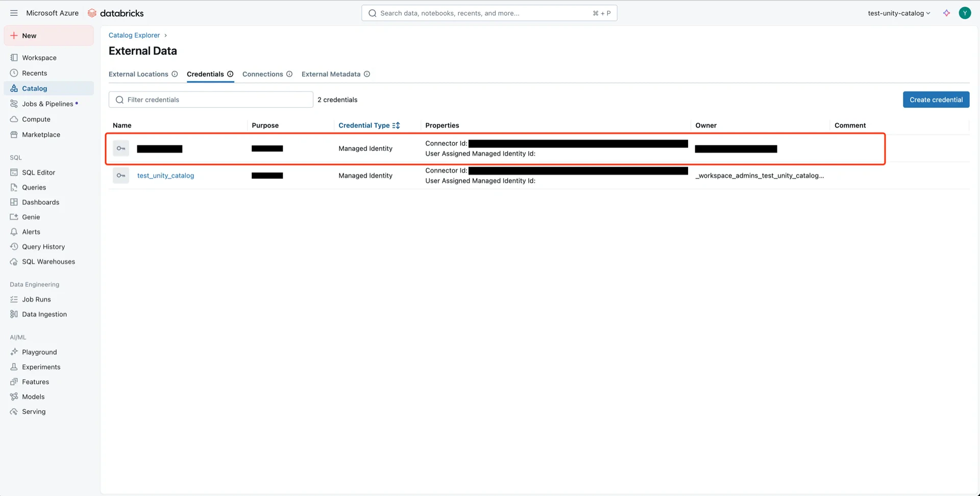
Task: Click the Compute cloud icon
Action: point(14,119)
